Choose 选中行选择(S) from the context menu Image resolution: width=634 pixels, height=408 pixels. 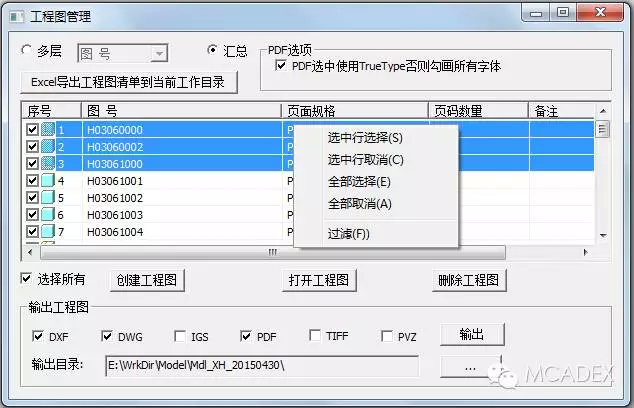365,138
